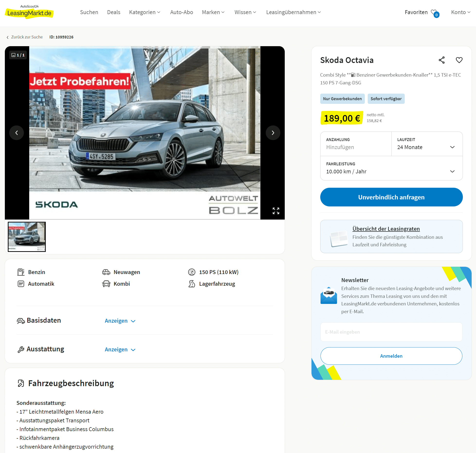
Task: Click Infotainmentpaket Business Columbus entry
Action: point(65,429)
